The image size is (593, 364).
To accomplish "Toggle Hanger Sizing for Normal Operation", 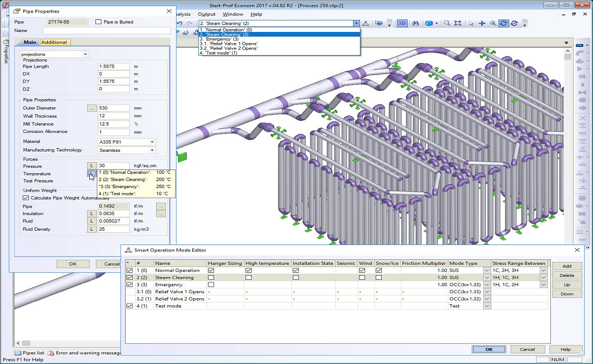I will point(211,270).
